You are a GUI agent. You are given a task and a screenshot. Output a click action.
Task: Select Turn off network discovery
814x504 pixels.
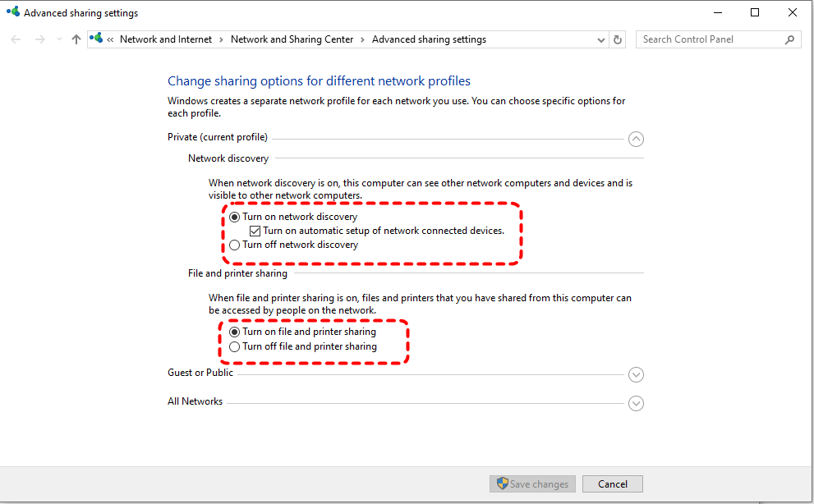click(235, 245)
